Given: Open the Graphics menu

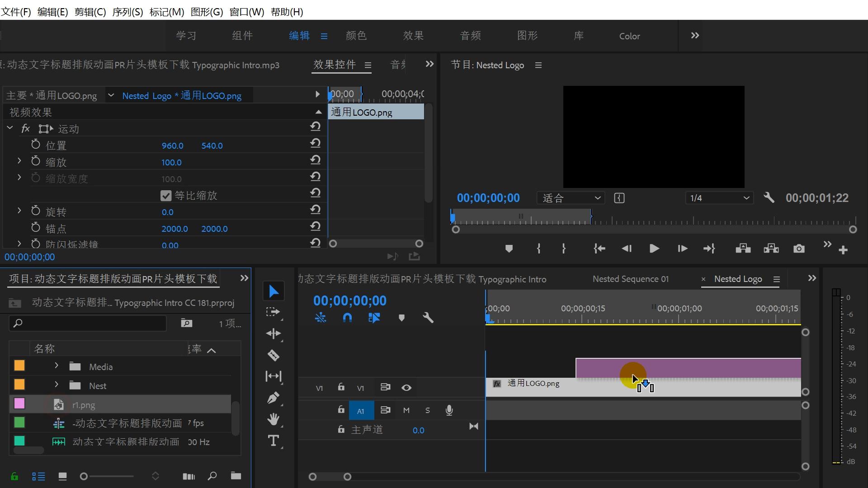Looking at the screenshot, I should (x=207, y=12).
